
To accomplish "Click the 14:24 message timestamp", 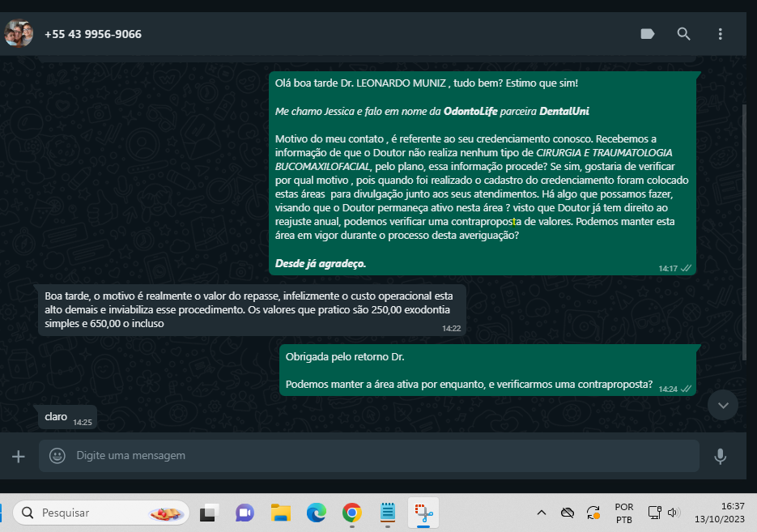I will (668, 389).
